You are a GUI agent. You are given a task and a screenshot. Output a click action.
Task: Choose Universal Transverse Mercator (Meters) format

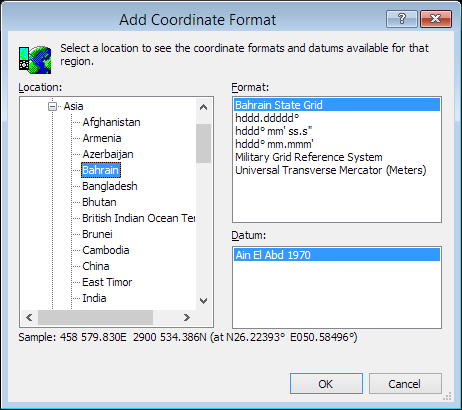[x=337, y=170]
